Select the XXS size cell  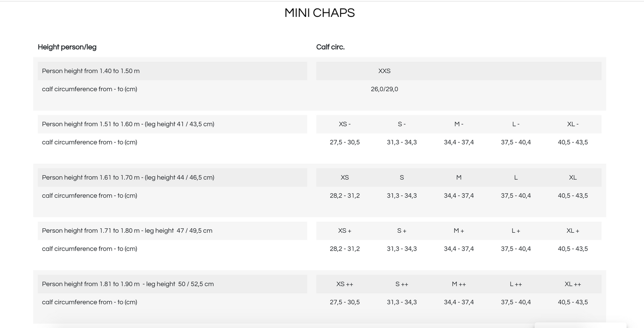pos(384,71)
